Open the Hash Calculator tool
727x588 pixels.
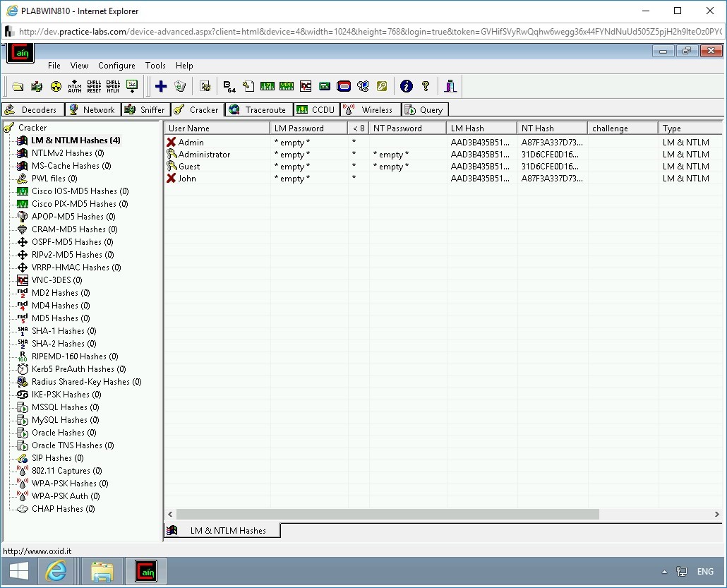coord(324,86)
